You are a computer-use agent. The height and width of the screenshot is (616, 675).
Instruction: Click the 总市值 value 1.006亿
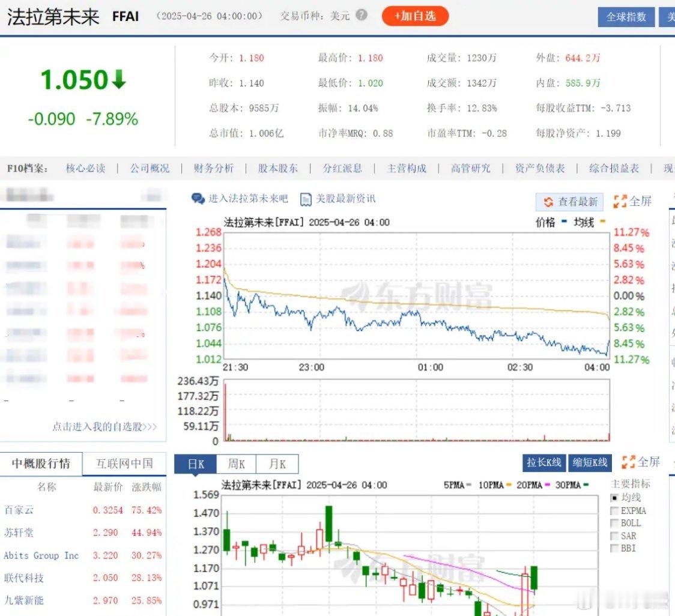(266, 133)
